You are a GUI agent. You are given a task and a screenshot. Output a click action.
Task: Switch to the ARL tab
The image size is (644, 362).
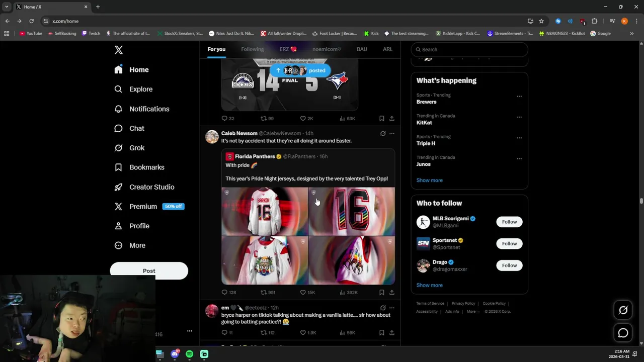pos(387,49)
